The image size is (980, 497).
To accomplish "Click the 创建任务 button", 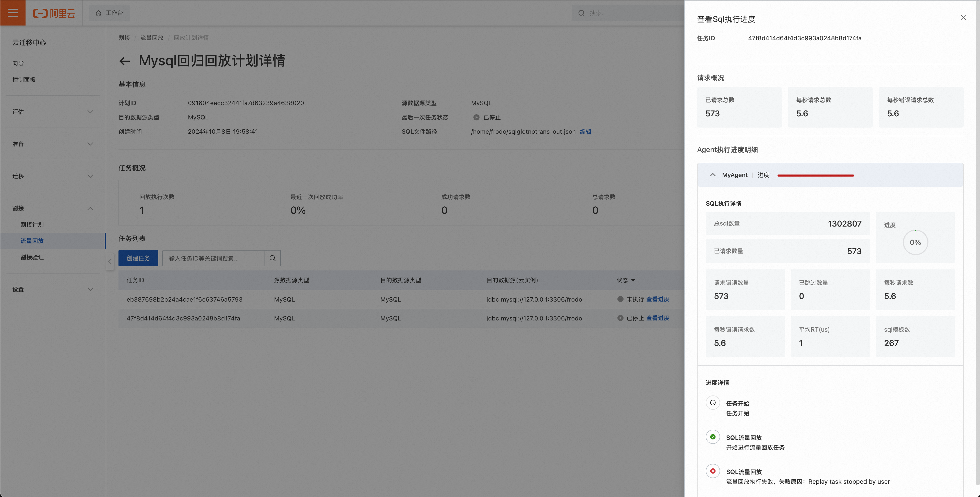I will (x=138, y=258).
